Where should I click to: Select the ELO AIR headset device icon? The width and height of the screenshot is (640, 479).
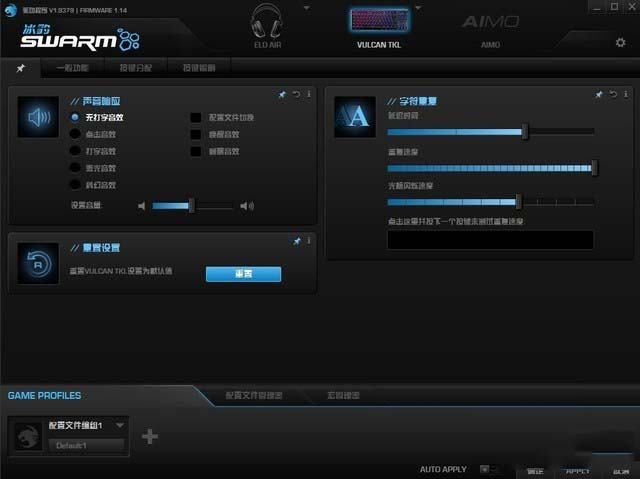[266, 21]
